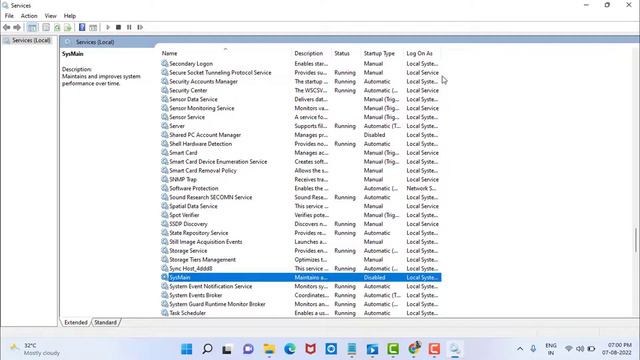Select the Software Protection service

click(300, 189)
